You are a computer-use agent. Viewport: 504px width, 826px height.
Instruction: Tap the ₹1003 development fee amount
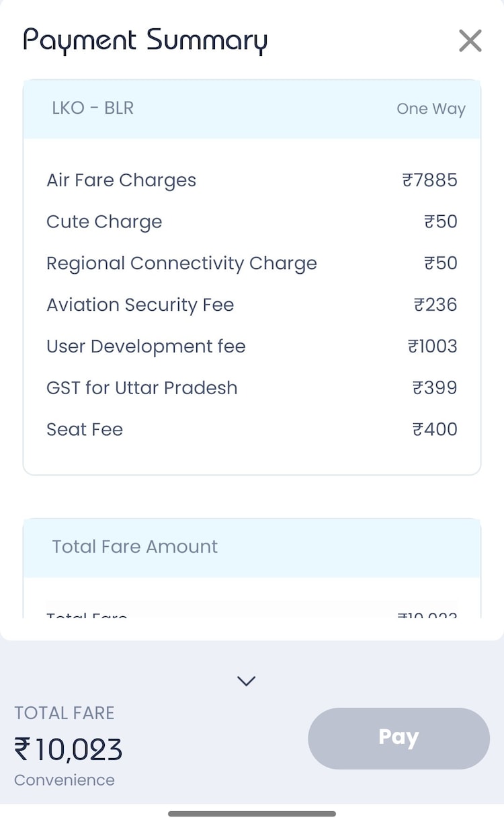(432, 346)
